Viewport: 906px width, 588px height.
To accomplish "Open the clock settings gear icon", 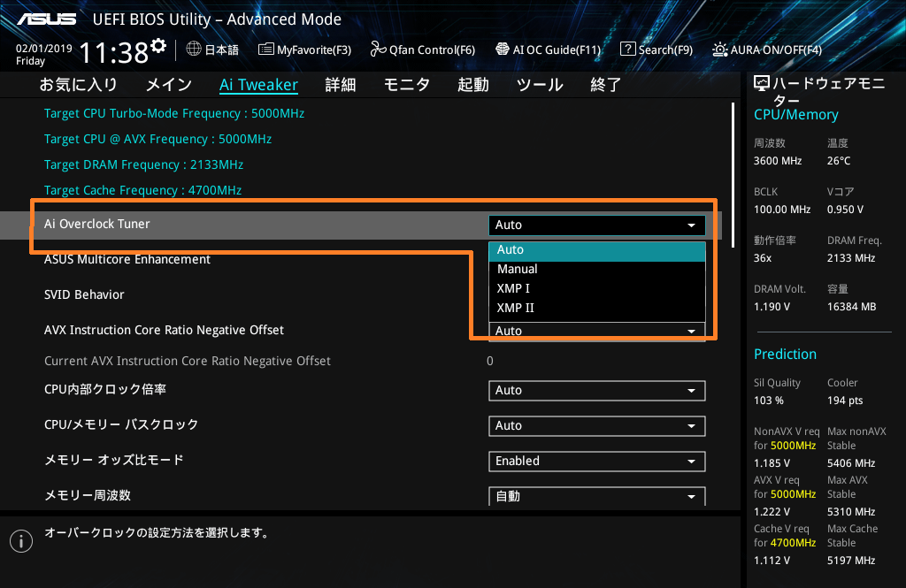I will click(158, 45).
